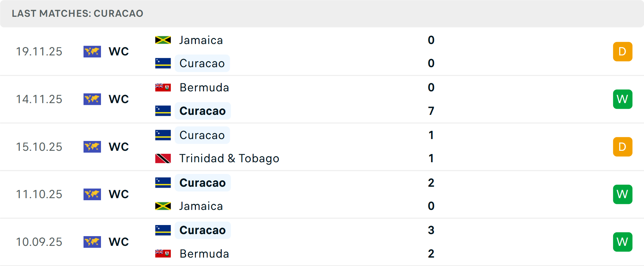Open Jamaica team in 19.11.25 match
This screenshot has width=644, height=266.
(201, 40)
